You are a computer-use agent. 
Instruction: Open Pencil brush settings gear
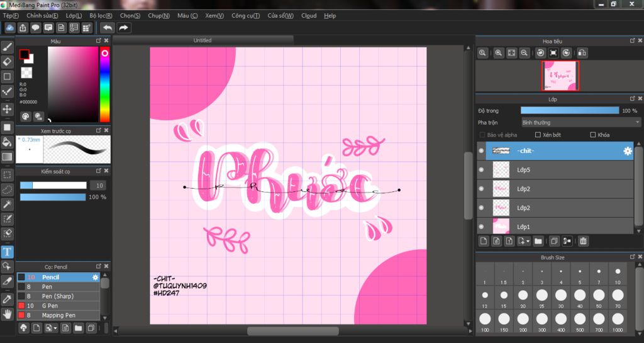click(x=96, y=278)
